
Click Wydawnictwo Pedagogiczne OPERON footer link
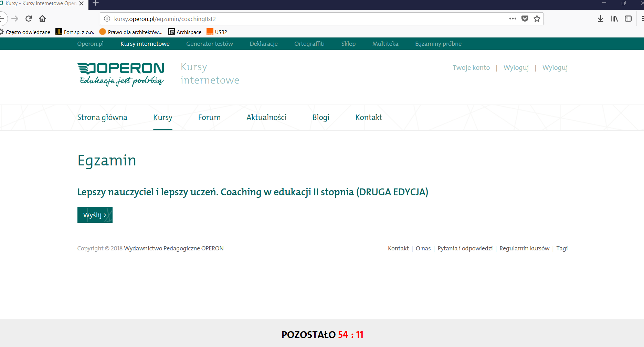(174, 248)
